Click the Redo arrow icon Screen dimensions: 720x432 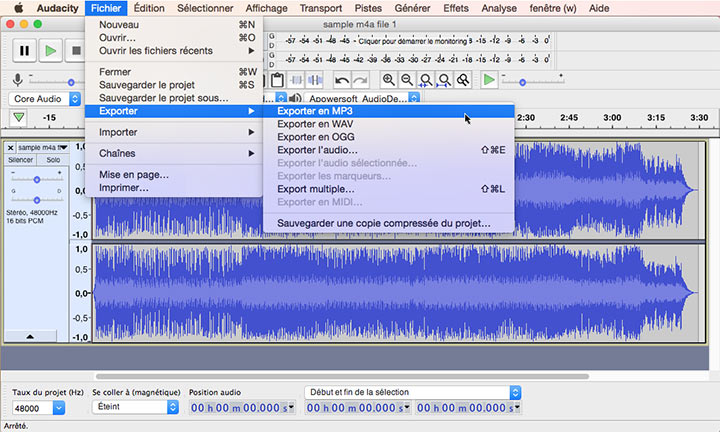click(360, 80)
